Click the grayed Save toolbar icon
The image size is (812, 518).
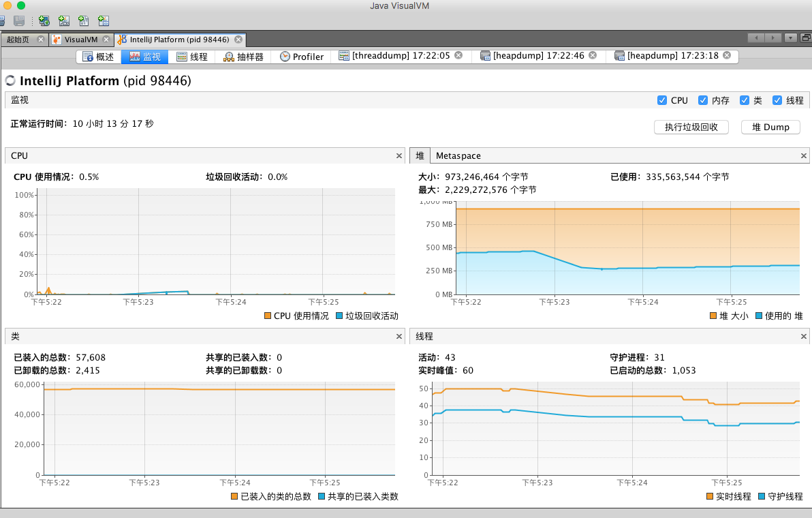19,20
